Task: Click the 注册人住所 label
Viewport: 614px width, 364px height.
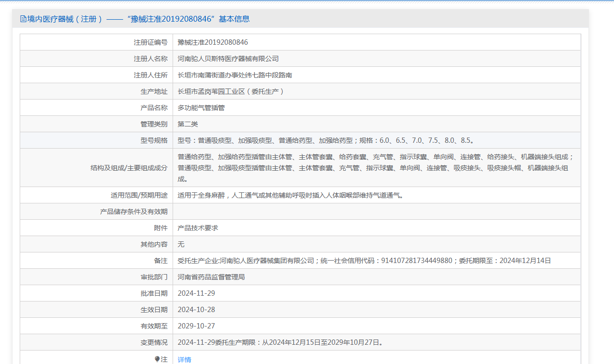Action: coord(150,75)
